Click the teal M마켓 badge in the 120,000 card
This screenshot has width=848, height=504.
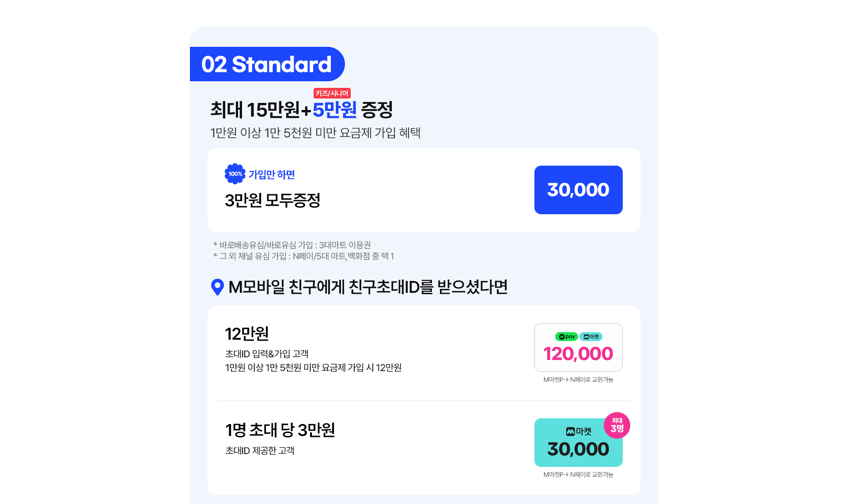[x=591, y=337]
